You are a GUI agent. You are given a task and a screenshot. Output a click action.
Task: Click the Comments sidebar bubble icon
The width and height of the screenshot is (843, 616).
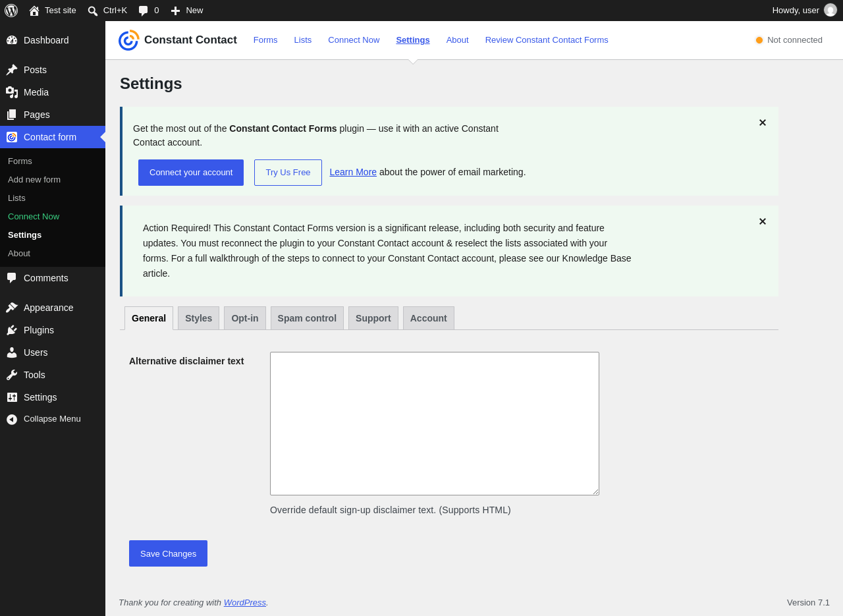[12, 278]
